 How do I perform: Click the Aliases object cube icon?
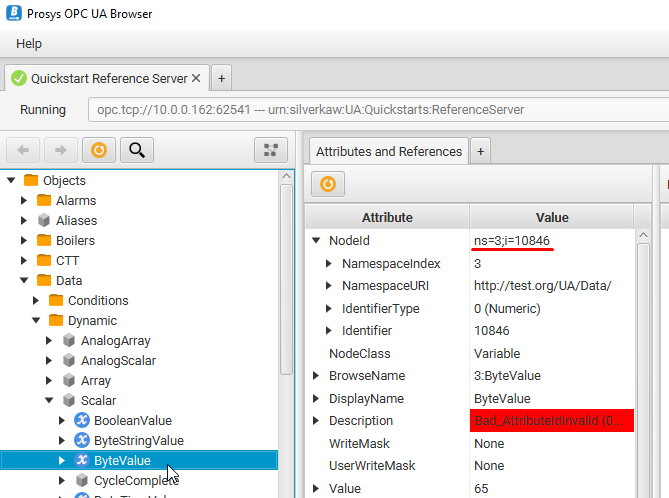43,220
